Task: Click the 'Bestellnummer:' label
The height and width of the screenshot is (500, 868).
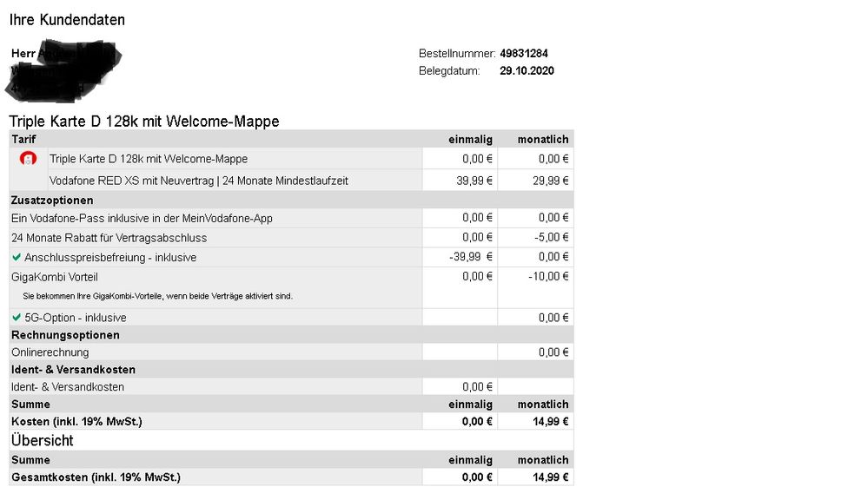Action: point(457,54)
